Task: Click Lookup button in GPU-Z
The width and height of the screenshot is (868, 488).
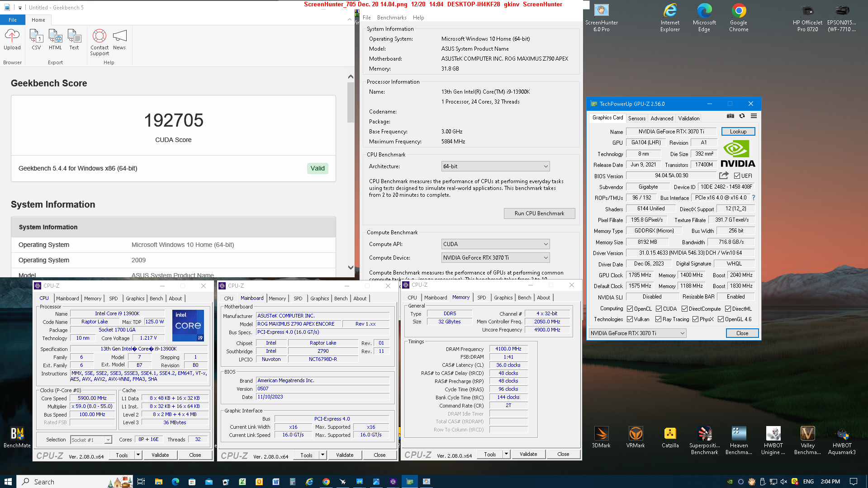Action: click(738, 132)
